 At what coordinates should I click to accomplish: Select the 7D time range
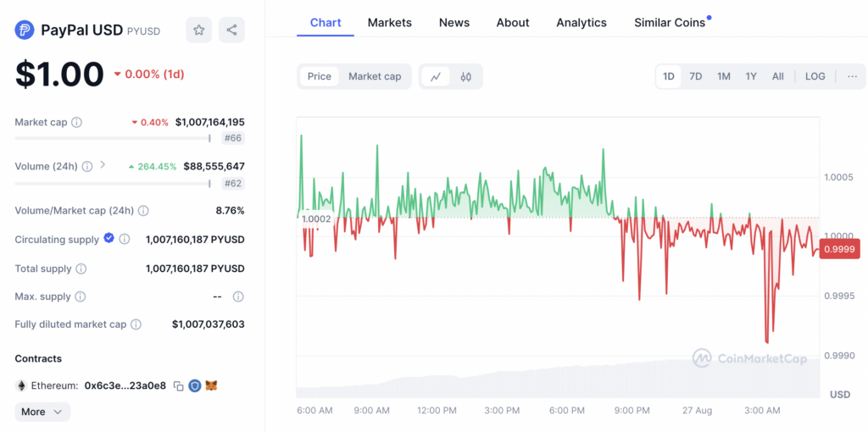point(696,76)
